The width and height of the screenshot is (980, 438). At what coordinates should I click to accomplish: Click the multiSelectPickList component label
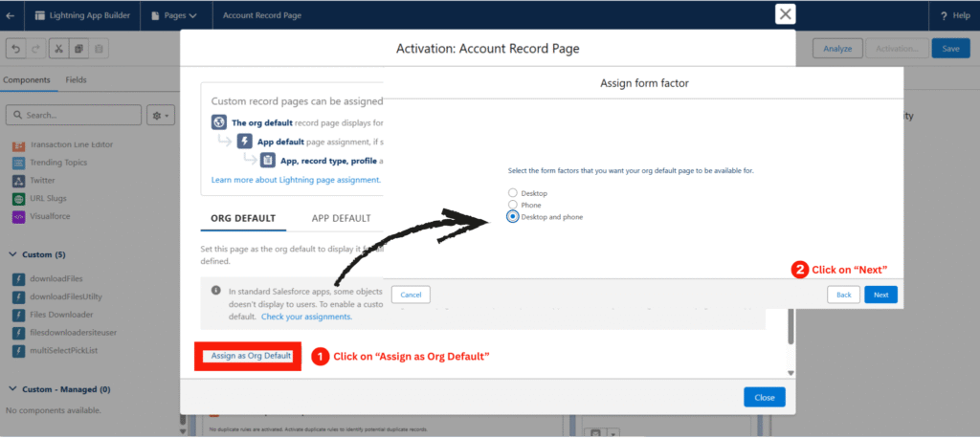[64, 351]
